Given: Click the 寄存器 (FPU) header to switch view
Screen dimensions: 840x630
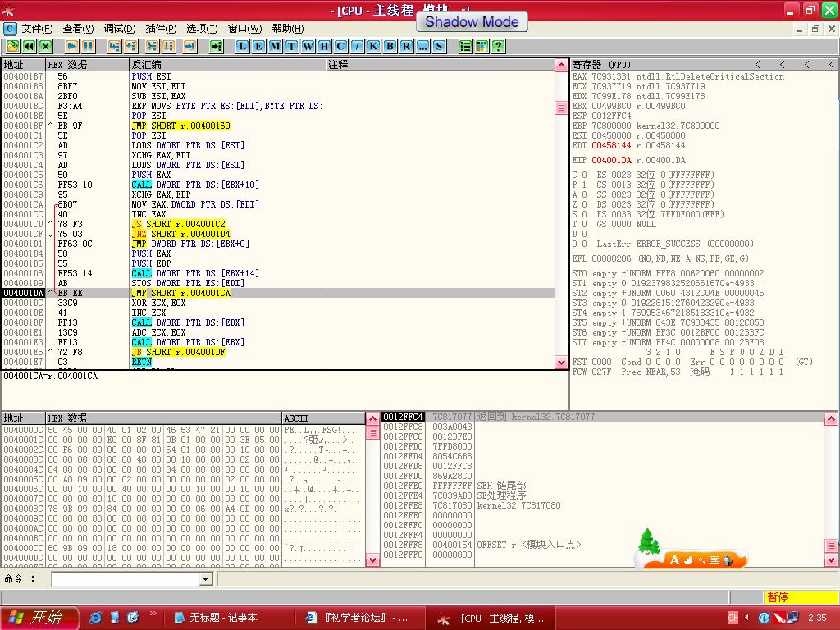Looking at the screenshot, I should pos(601,64).
